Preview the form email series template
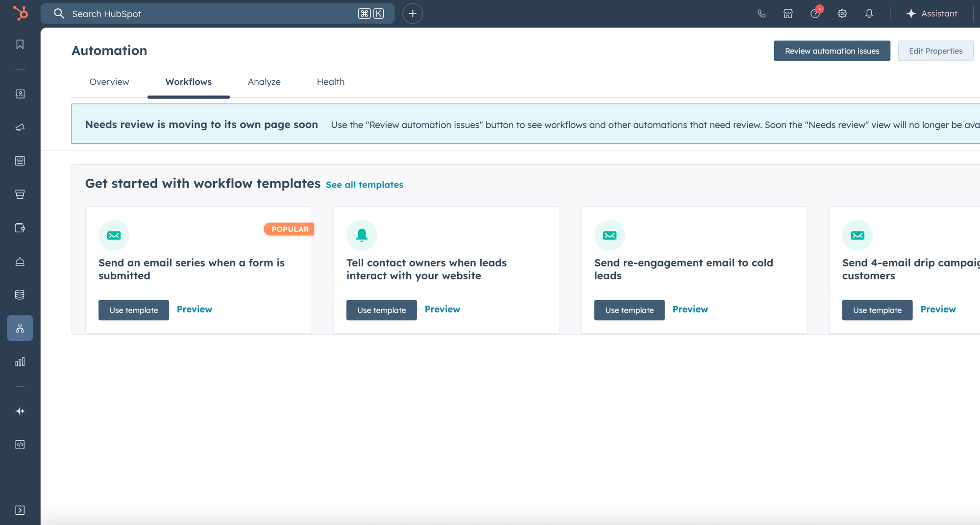The image size is (980, 525). (195, 309)
